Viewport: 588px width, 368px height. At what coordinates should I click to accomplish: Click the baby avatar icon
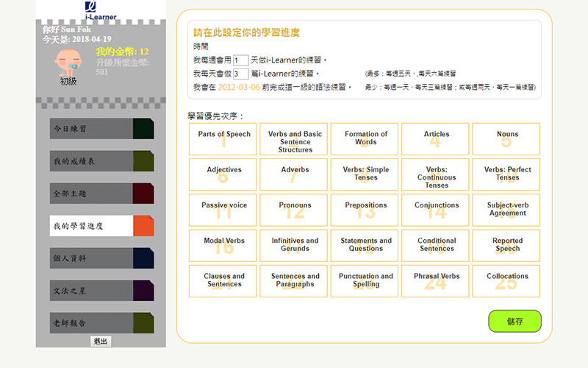click(x=68, y=63)
